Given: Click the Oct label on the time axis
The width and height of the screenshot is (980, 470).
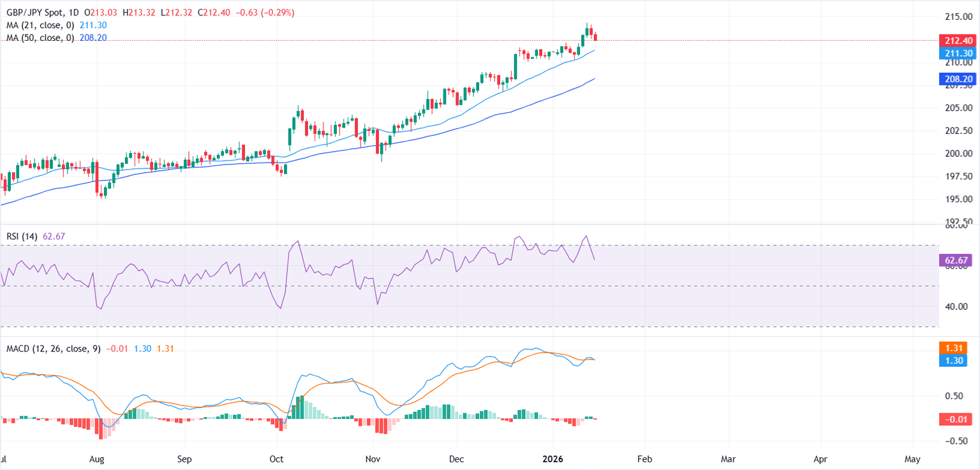Looking at the screenshot, I should click(x=276, y=459).
